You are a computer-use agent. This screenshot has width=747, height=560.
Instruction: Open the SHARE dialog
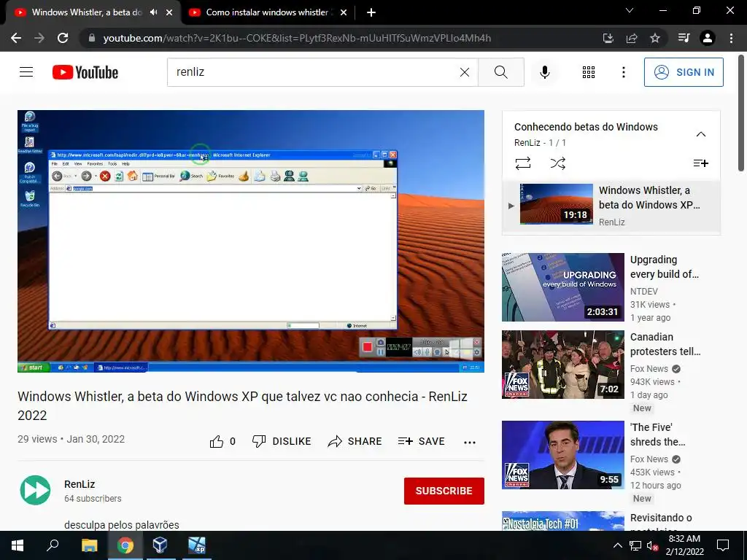[355, 441]
